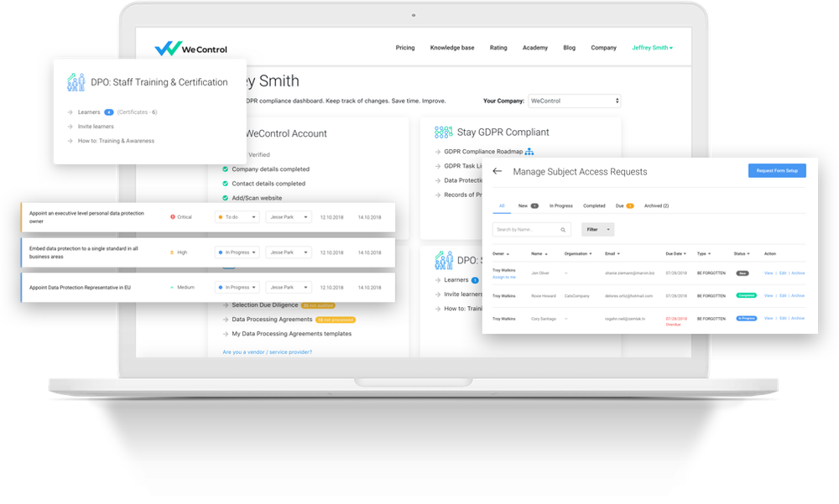Click the green check beside Company details completed
839x504 pixels.
pyautogui.click(x=225, y=169)
